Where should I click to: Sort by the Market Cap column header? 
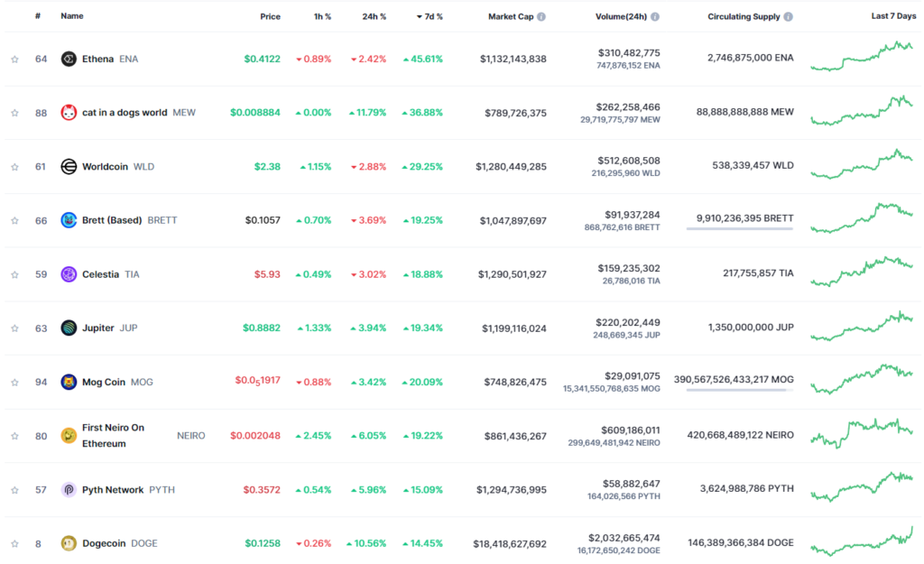pos(511,16)
